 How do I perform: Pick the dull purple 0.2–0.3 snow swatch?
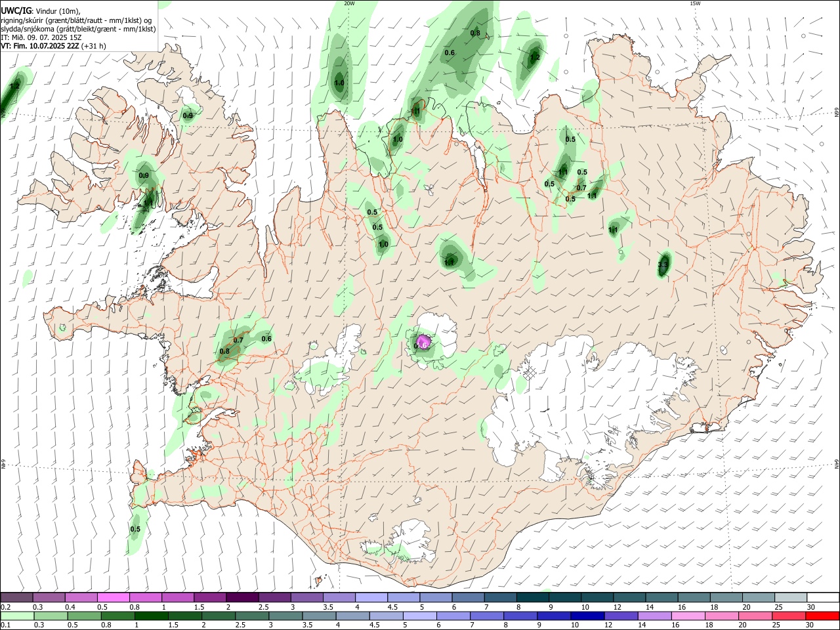coord(16,598)
